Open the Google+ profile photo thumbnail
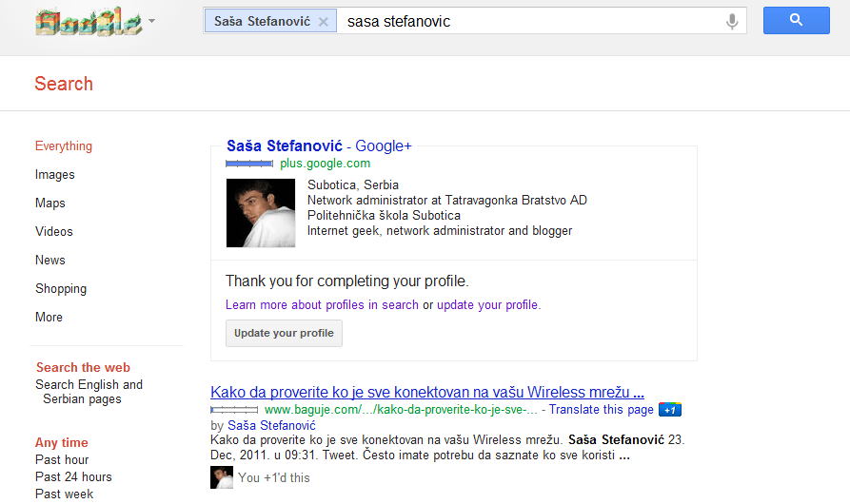Image resolution: width=850 pixels, height=504 pixels. point(261,213)
